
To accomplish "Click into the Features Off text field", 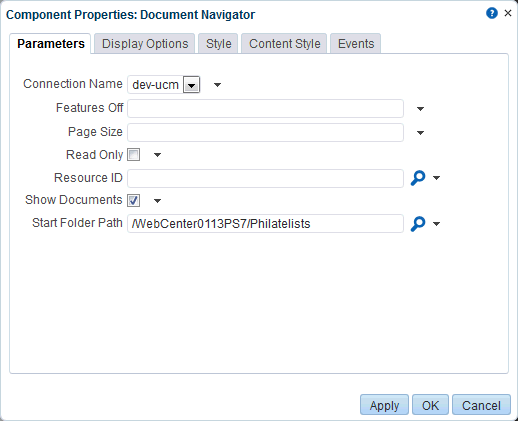I will point(265,108).
